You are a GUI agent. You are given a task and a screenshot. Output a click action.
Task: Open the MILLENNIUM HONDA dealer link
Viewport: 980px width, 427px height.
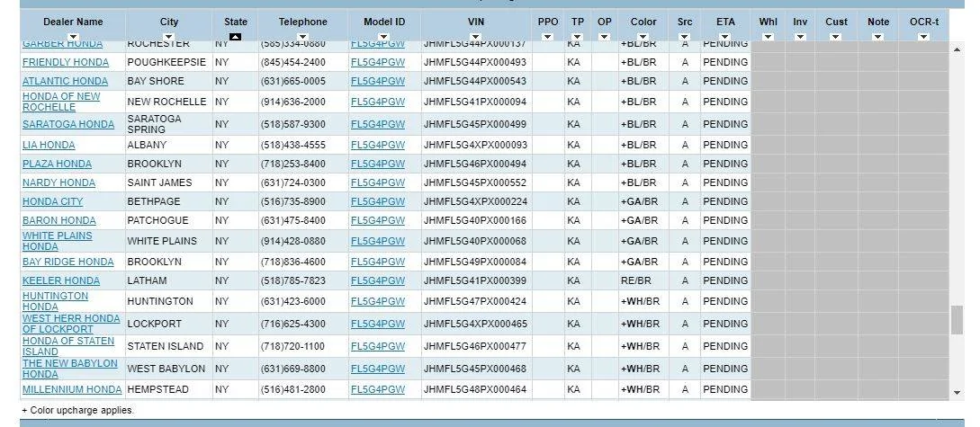click(x=72, y=389)
